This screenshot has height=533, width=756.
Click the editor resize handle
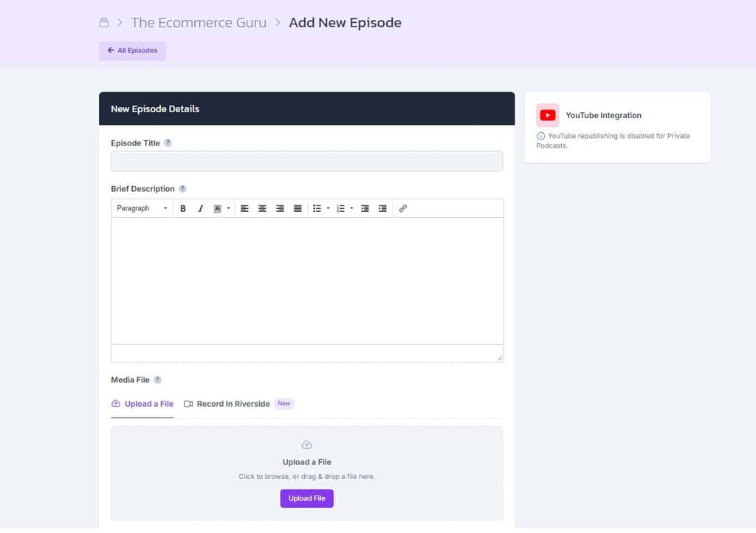pos(500,357)
